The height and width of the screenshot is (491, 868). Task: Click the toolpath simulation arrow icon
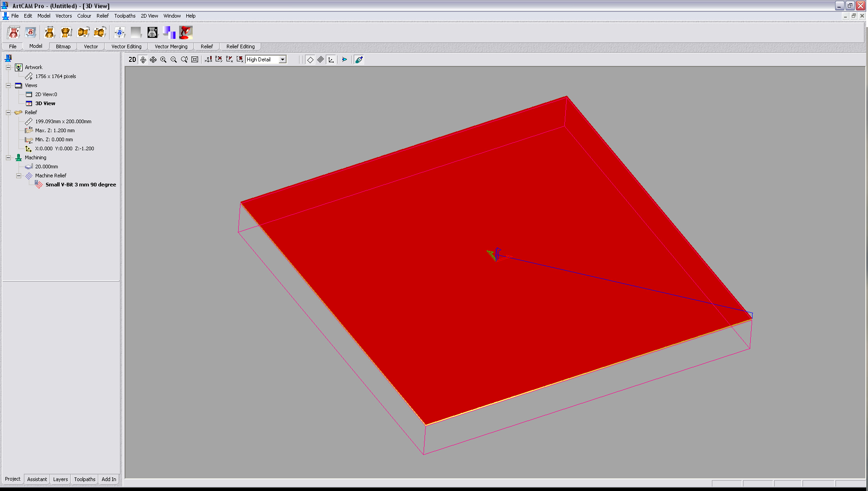345,60
